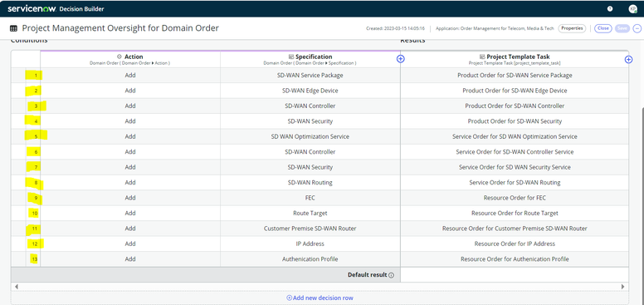This screenshot has height=305, width=644.
Task: Select the SD-WAN Routing specification cell
Action: (310, 183)
